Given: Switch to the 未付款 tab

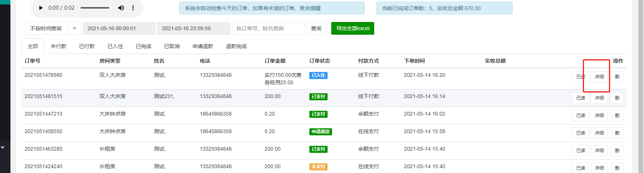Looking at the screenshot, I should point(59,46).
